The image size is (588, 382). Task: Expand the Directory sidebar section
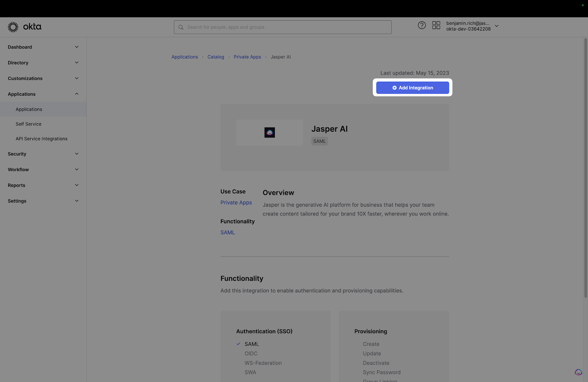(x=76, y=63)
